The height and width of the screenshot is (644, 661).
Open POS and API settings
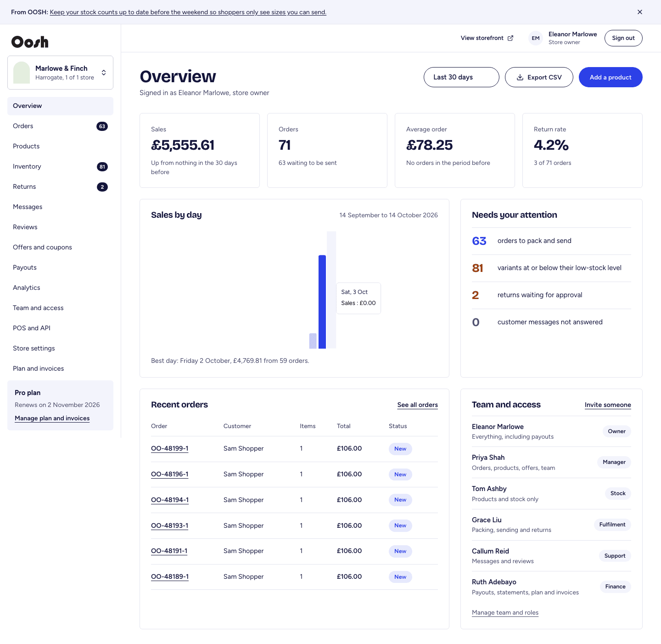coord(60,328)
